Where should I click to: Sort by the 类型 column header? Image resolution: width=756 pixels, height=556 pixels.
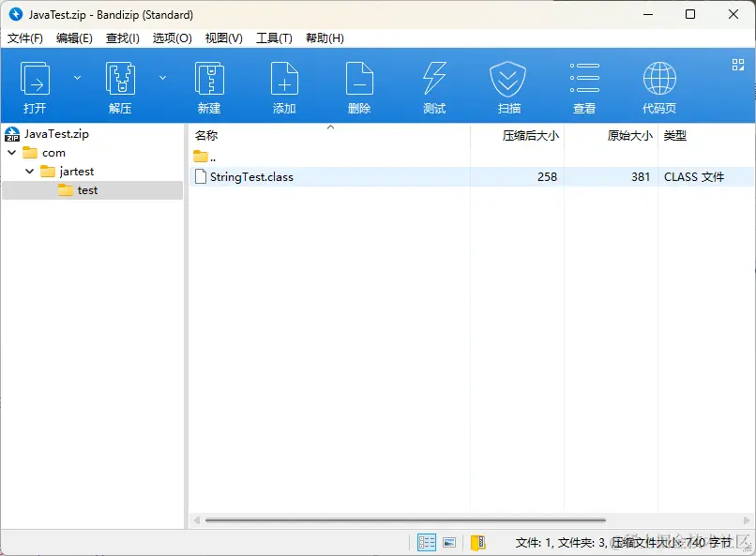675,136
